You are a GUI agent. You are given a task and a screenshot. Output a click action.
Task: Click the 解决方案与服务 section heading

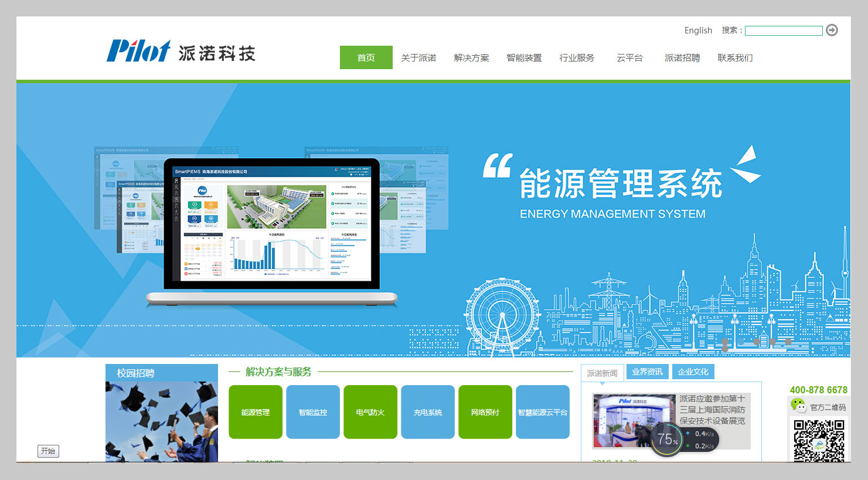[278, 372]
